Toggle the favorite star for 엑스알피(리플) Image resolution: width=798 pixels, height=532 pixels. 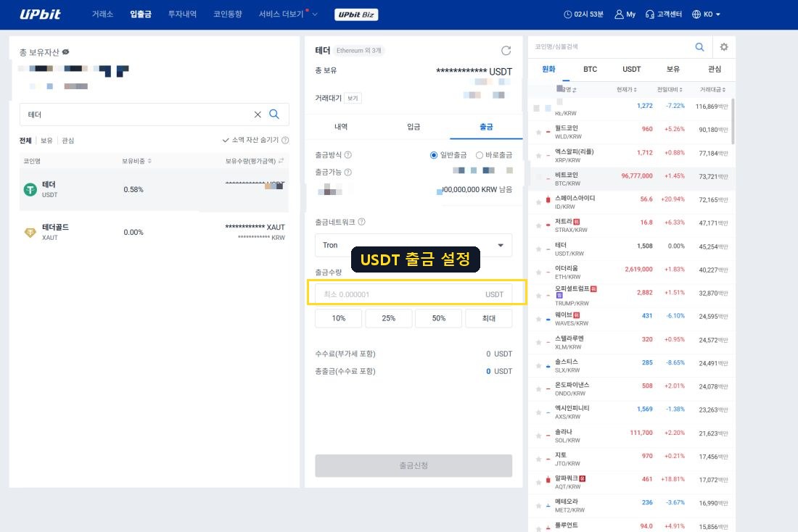538,156
